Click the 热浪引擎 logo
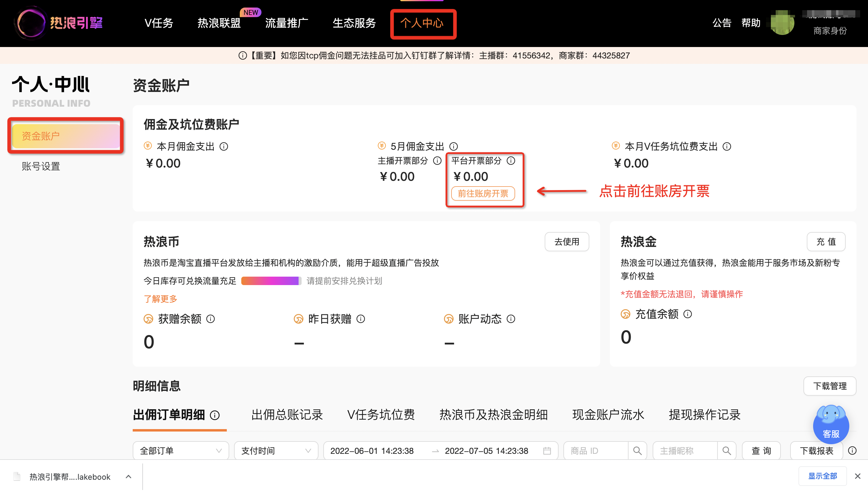Viewport: 868px width, 493px height. (58, 23)
